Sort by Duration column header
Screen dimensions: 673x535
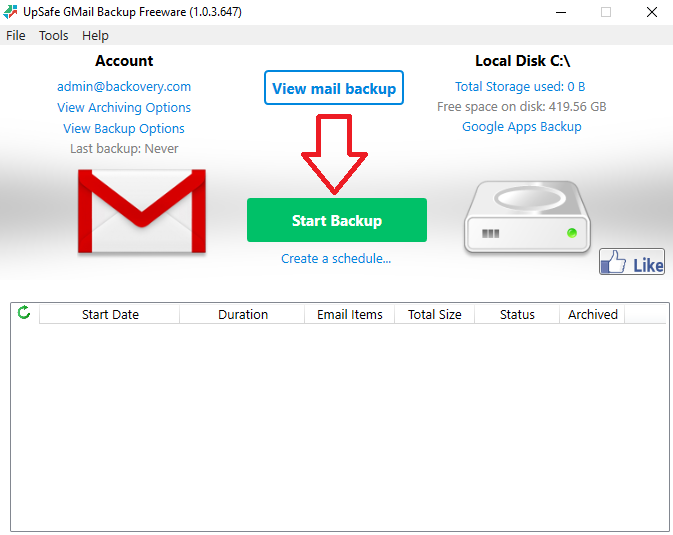tap(243, 314)
